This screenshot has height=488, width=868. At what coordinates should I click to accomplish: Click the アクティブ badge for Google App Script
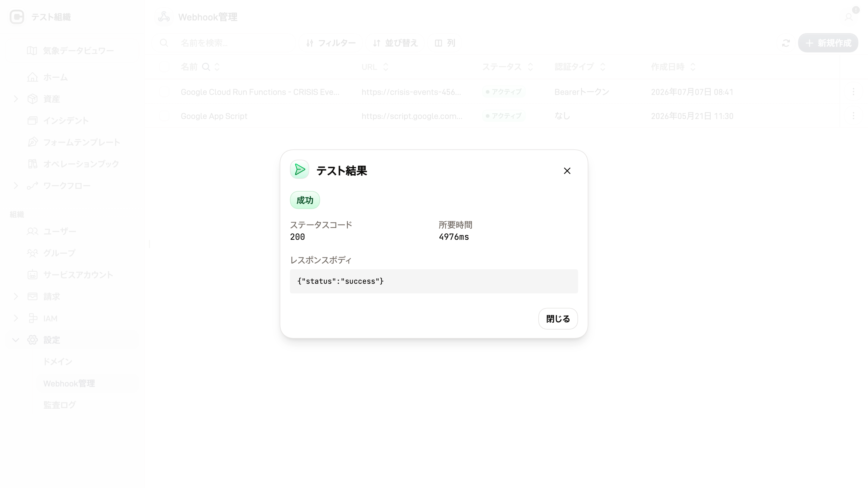pos(504,116)
